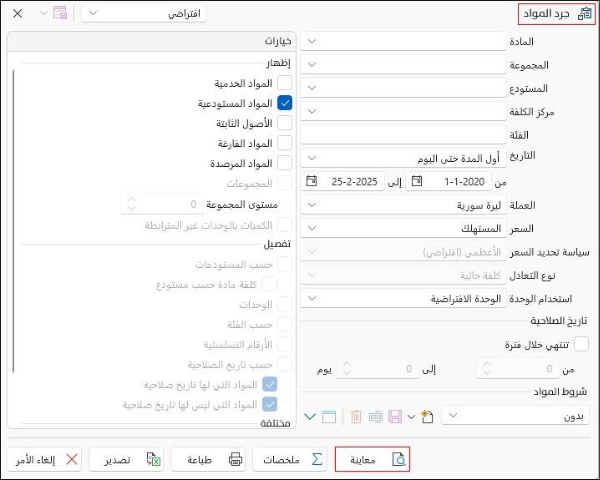The image size is (600, 480).
Task: Toggle المواد التي لها تاريخ صلاحية checkbox
Action: 270,384
